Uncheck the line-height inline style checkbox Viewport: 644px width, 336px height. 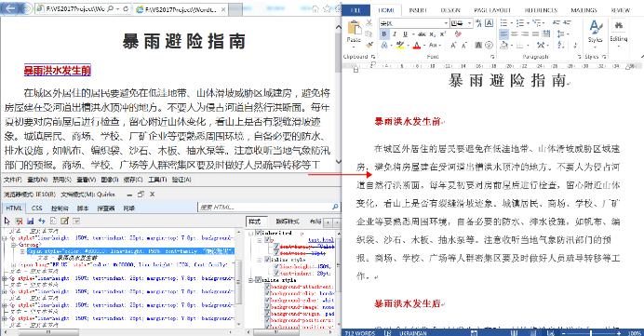276,266
